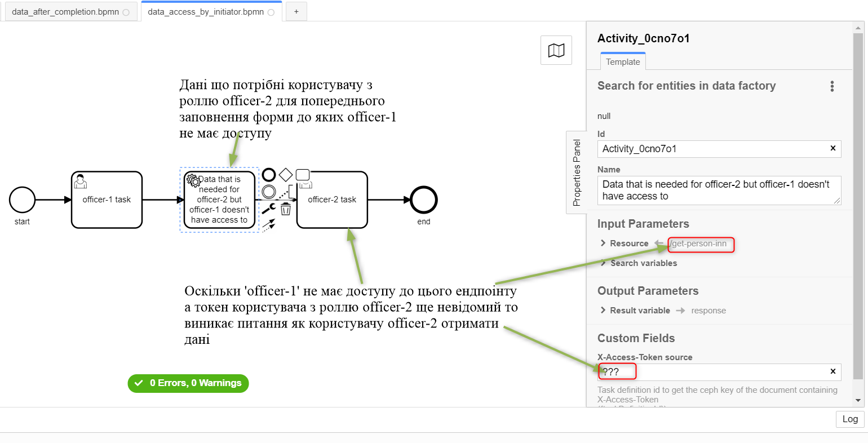Activate the connect arrows tool

pyautogui.click(x=269, y=225)
